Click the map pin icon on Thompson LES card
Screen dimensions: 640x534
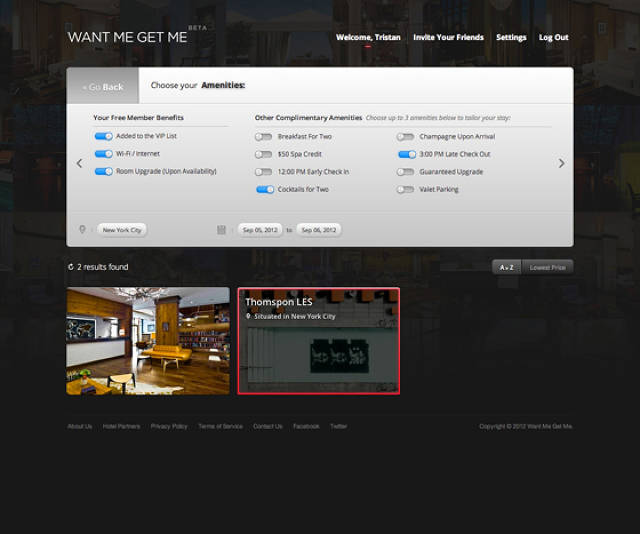coord(248,316)
